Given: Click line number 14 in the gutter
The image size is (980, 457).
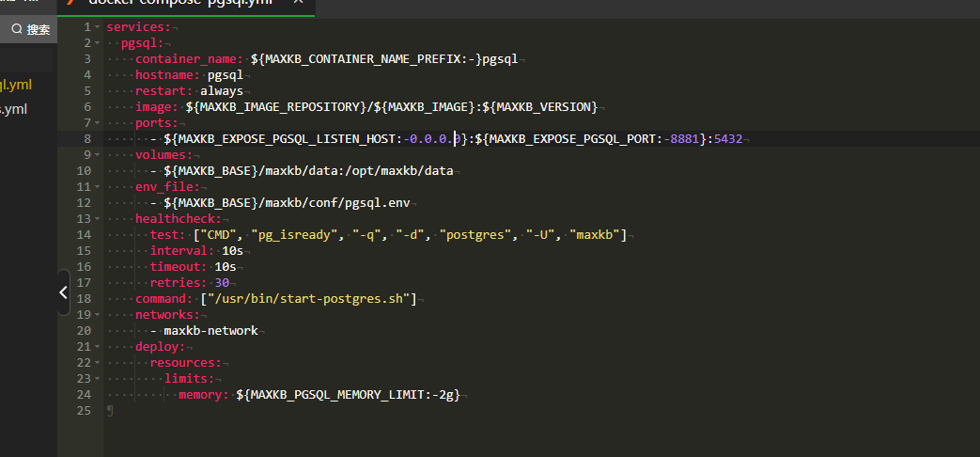Looking at the screenshot, I should click(x=84, y=235).
